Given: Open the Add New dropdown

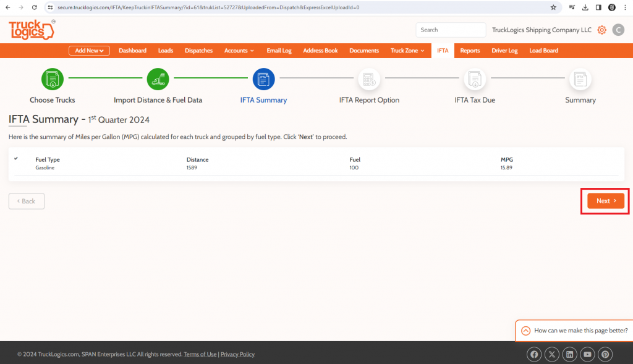Looking at the screenshot, I should pyautogui.click(x=89, y=51).
